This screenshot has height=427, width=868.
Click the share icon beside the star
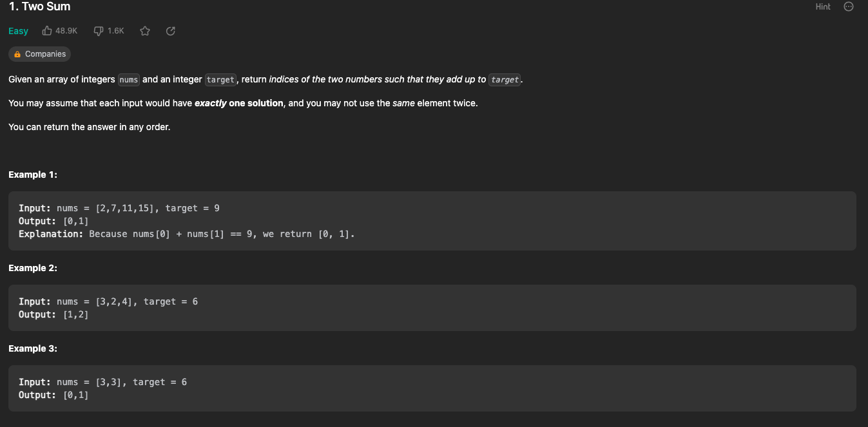tap(171, 31)
